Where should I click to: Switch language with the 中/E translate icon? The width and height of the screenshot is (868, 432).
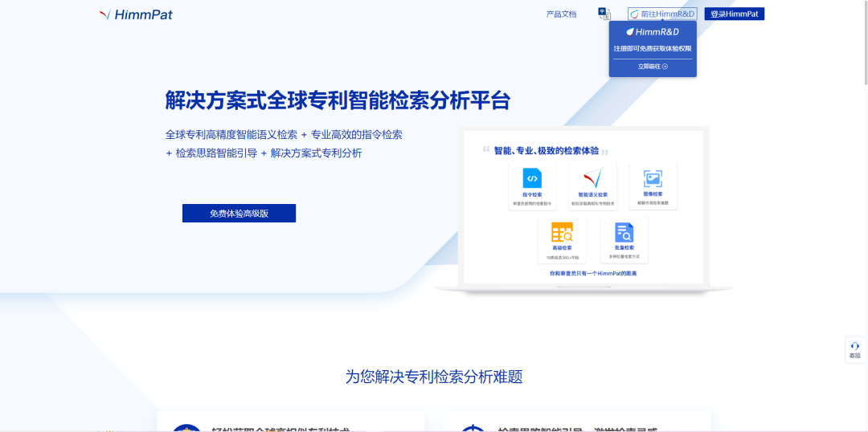(604, 14)
